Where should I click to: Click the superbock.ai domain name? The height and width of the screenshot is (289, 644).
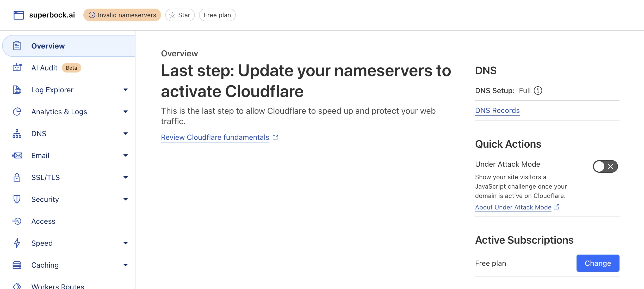coord(52,15)
